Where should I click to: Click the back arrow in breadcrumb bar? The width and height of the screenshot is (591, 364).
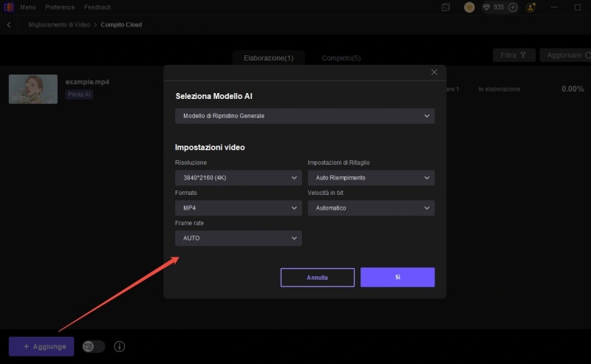9,24
